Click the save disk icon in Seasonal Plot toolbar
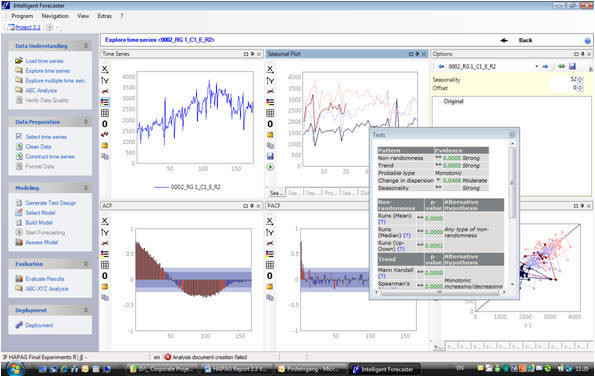This screenshot has height=377, width=595. [x=270, y=156]
